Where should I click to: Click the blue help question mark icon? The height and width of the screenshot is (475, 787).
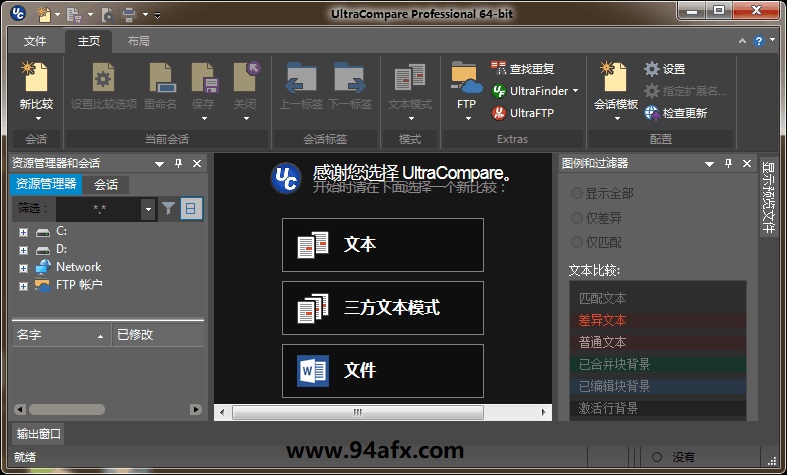click(758, 41)
